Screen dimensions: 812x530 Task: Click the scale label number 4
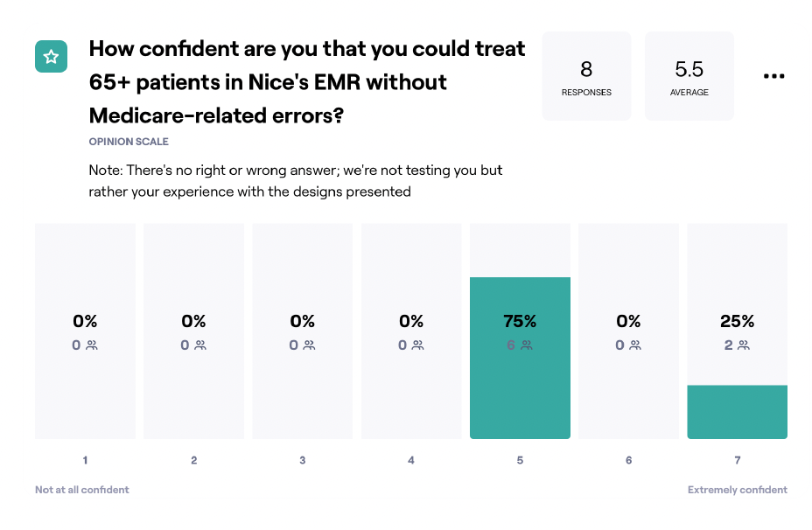click(x=411, y=460)
